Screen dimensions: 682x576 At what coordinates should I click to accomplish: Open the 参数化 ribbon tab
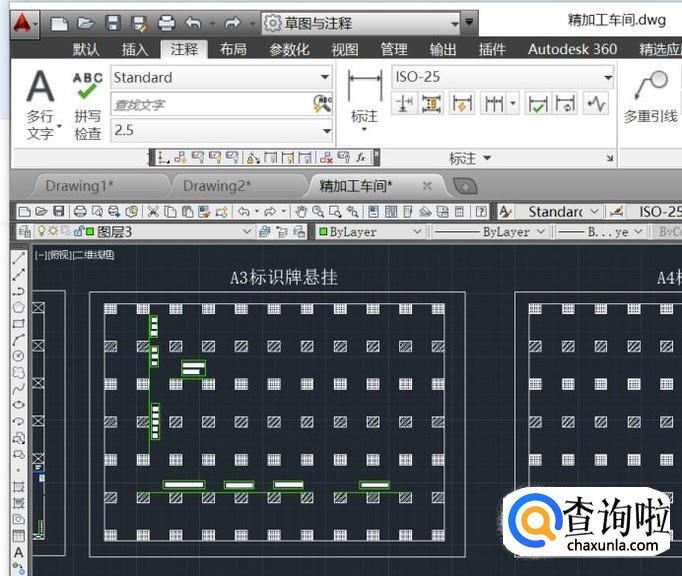click(289, 49)
